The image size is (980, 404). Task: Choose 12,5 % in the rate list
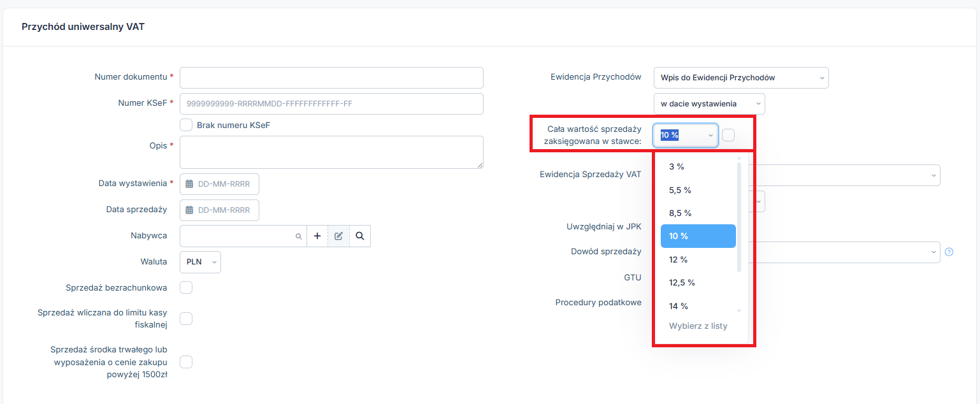698,282
